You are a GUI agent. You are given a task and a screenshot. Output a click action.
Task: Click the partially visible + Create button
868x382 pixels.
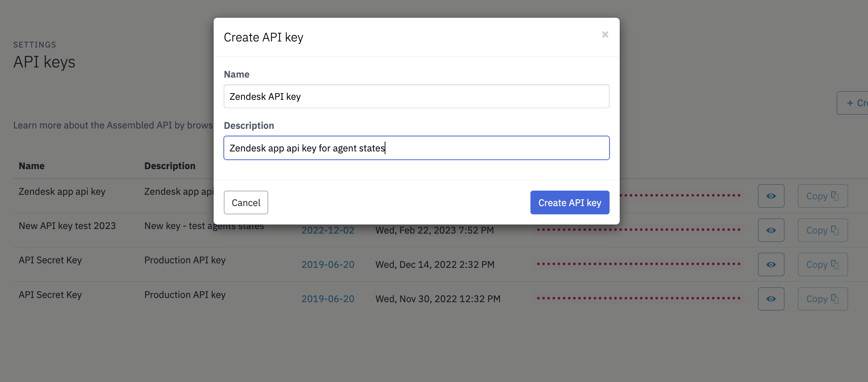tap(853, 103)
